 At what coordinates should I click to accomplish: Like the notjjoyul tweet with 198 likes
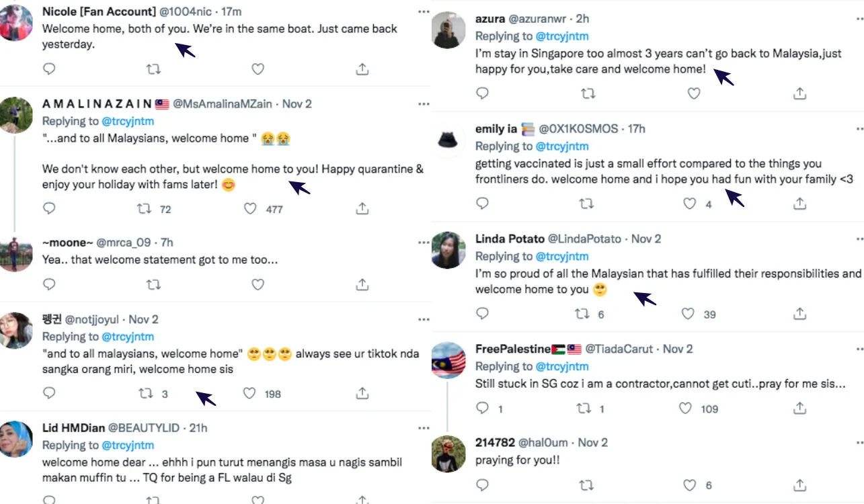pyautogui.click(x=249, y=394)
